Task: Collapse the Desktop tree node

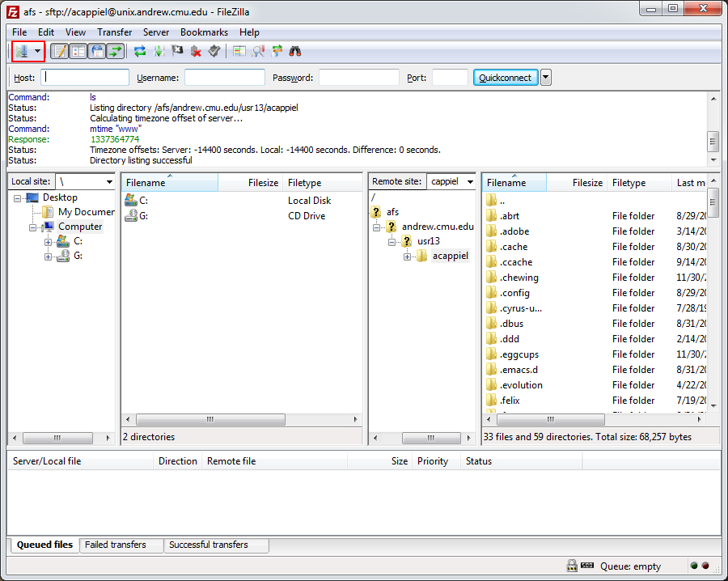Action: coord(17,198)
